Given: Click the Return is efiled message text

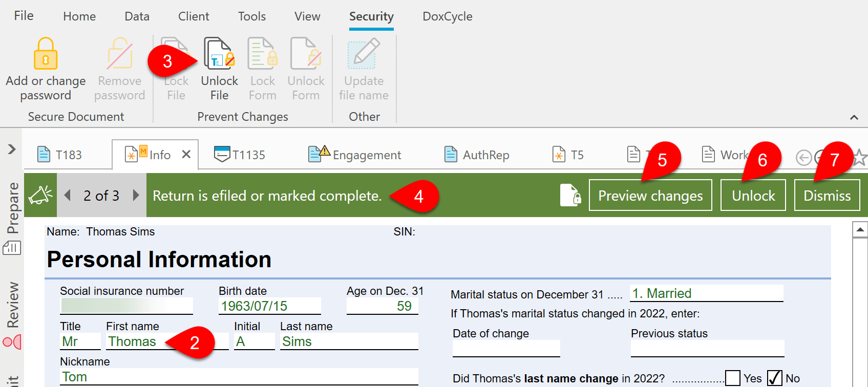Looking at the screenshot, I should click(x=267, y=196).
